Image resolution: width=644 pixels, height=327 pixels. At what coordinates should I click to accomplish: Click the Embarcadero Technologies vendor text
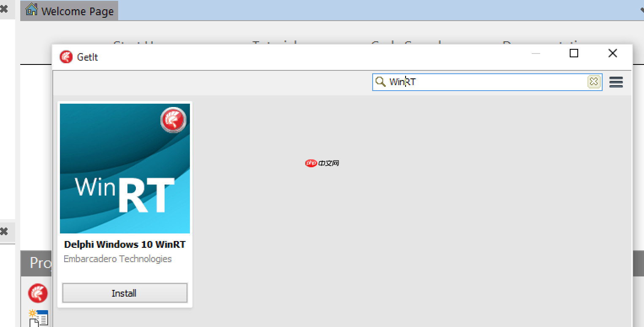tap(118, 259)
